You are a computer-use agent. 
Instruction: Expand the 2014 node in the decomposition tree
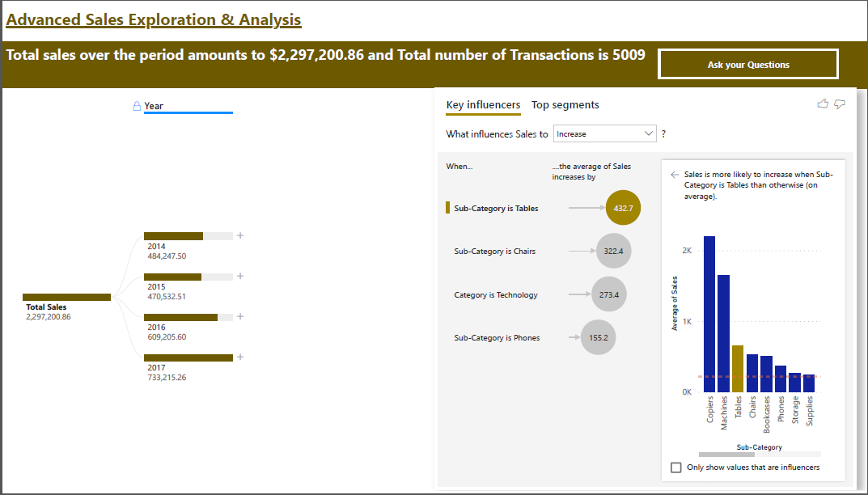tap(240, 235)
